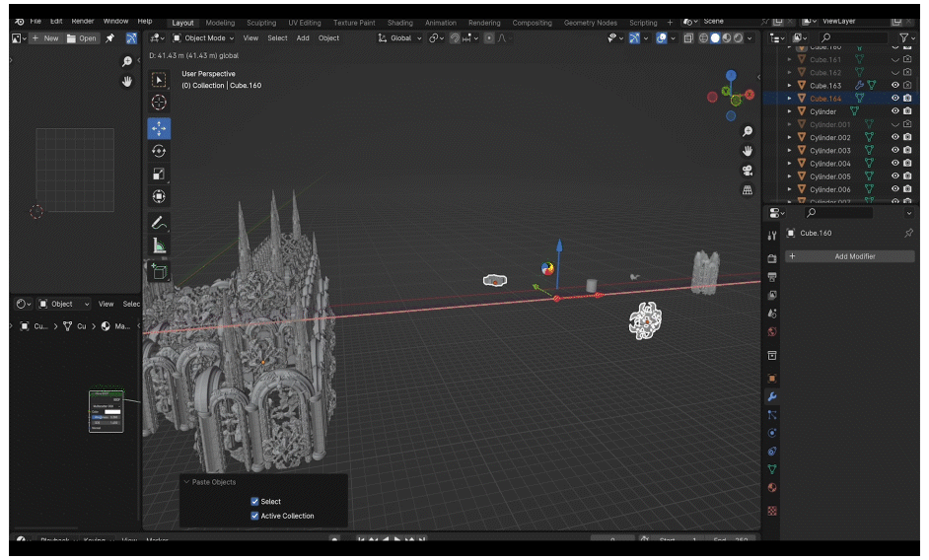Toggle X-ray mode in viewport header

(687, 37)
